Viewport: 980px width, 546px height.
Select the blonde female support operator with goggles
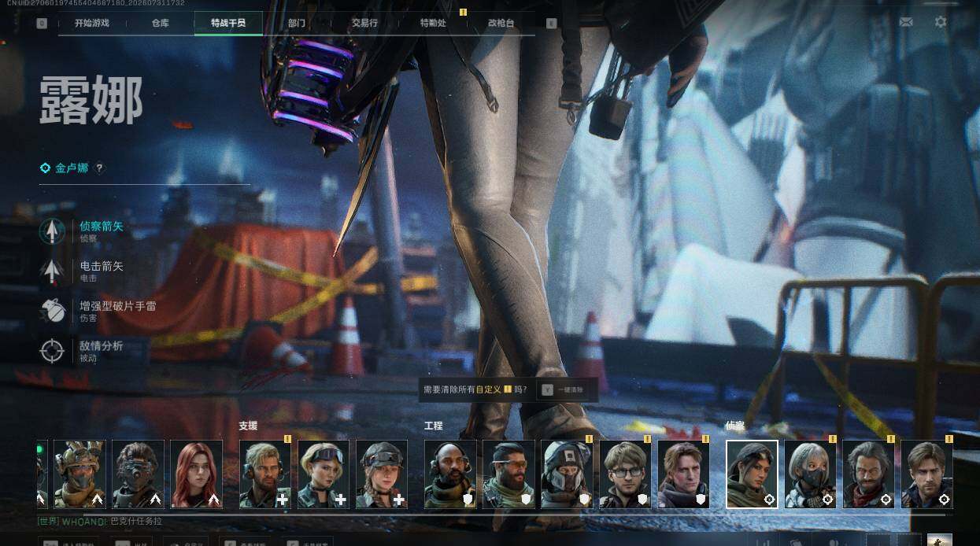324,474
